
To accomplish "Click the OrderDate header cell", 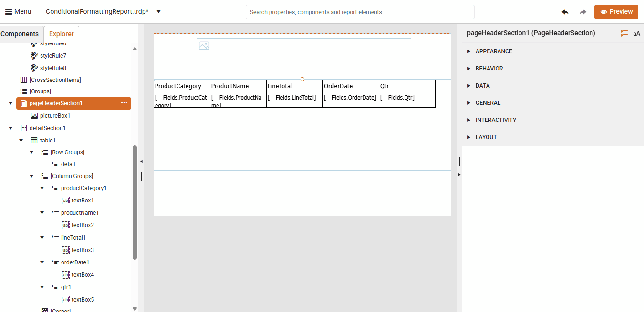I will click(x=351, y=86).
